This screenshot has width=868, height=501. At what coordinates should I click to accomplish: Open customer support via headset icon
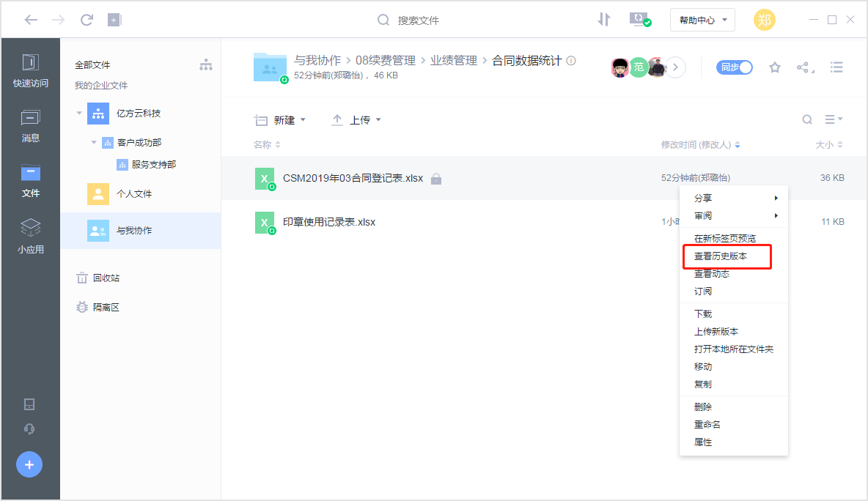[30, 427]
